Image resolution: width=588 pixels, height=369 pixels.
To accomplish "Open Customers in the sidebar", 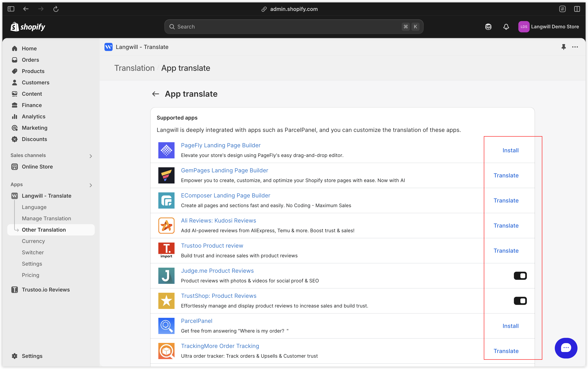I will coord(51,83).
